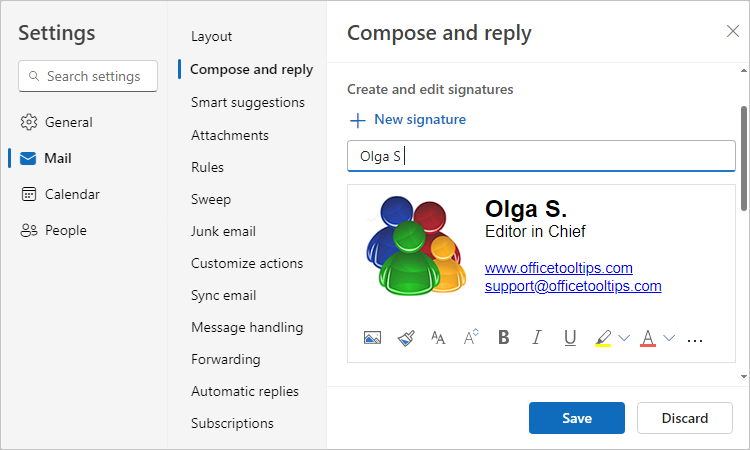The width and height of the screenshot is (750, 450).
Task: Click the insert picture icon
Action: [x=372, y=338]
